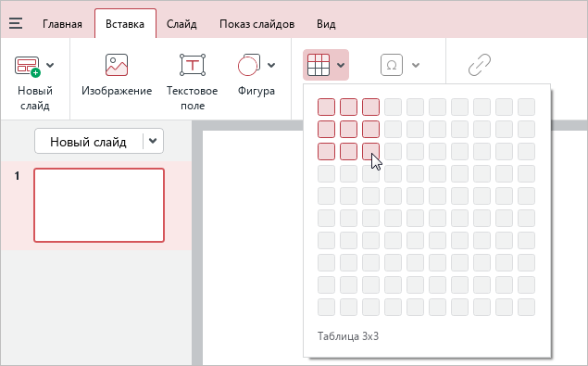Choose the 1x1 top-left grid cell
Viewport: 588px width, 366px height.
(326, 107)
